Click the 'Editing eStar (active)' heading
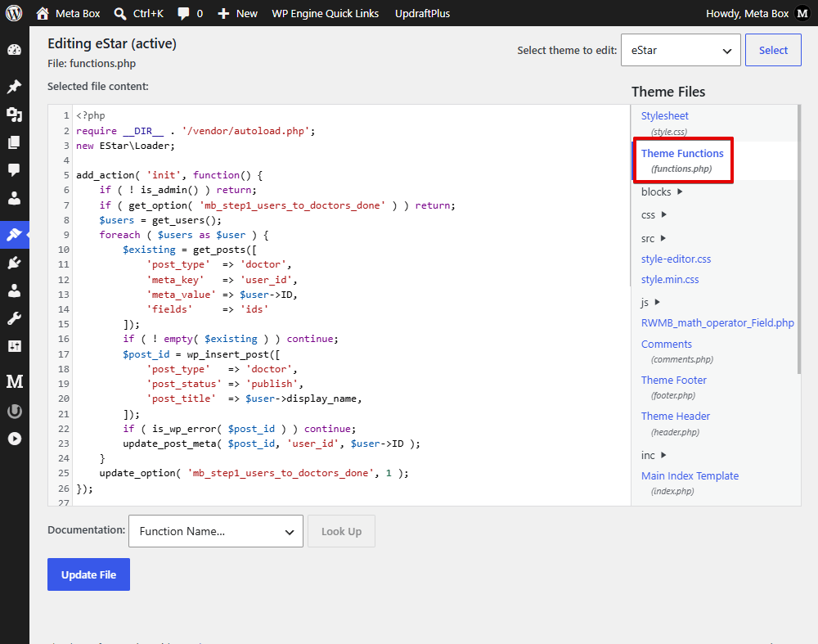The image size is (818, 644). (x=112, y=43)
